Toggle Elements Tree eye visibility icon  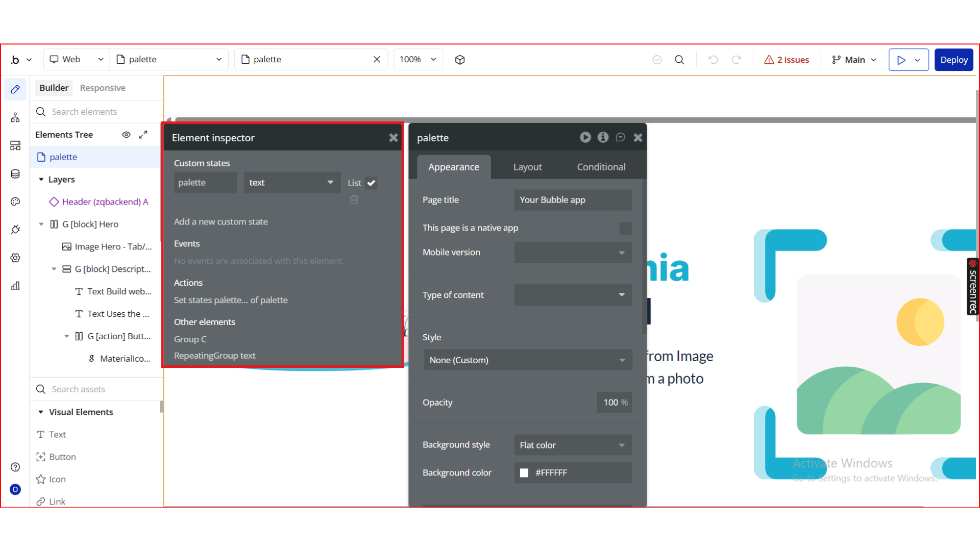pyautogui.click(x=126, y=135)
